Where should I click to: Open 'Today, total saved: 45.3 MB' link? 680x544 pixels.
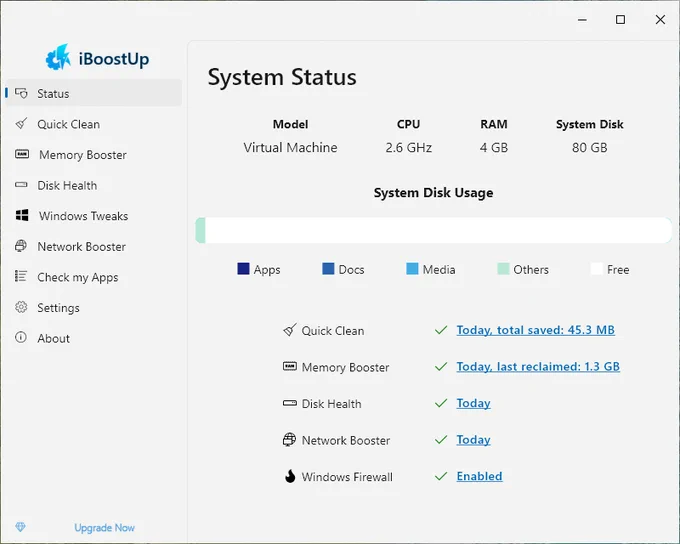click(536, 330)
